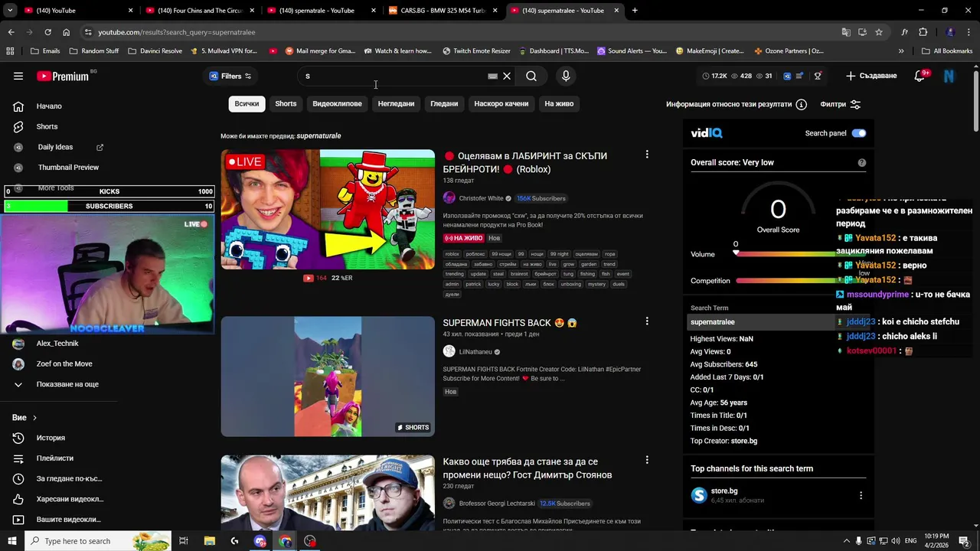Open the notifications bell
Screen dimensions: 980x551
click(920, 76)
